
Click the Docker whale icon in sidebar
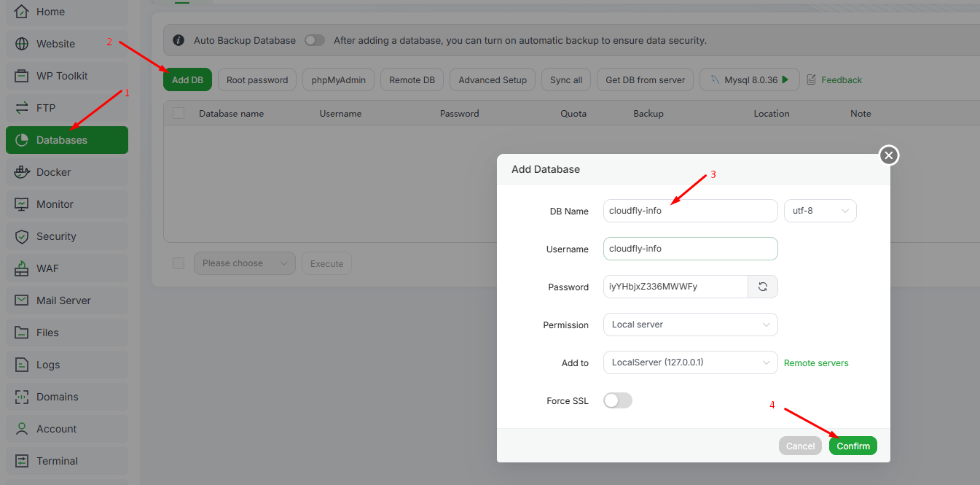click(22, 172)
